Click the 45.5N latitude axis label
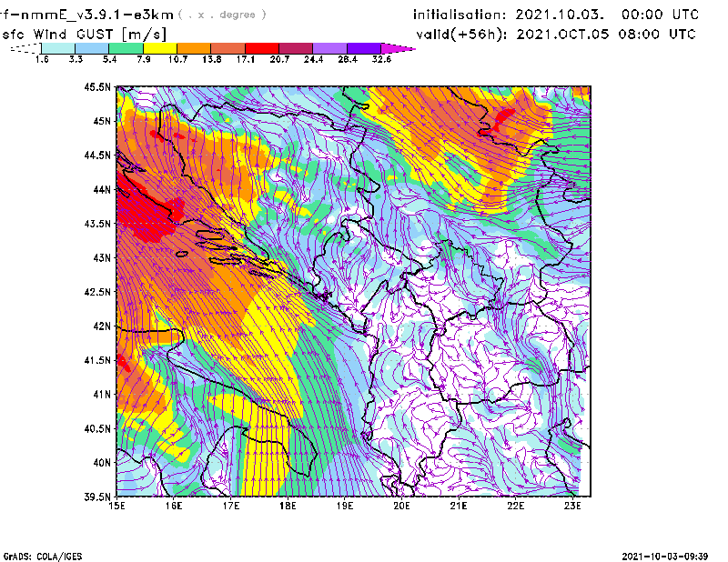Screen dimensions: 728x562 (97, 87)
